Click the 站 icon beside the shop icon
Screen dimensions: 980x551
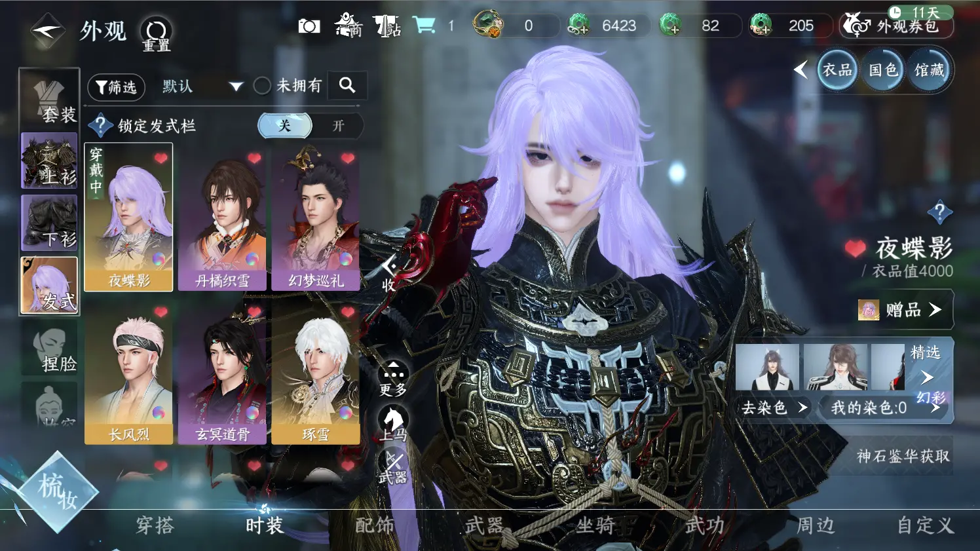point(386,26)
